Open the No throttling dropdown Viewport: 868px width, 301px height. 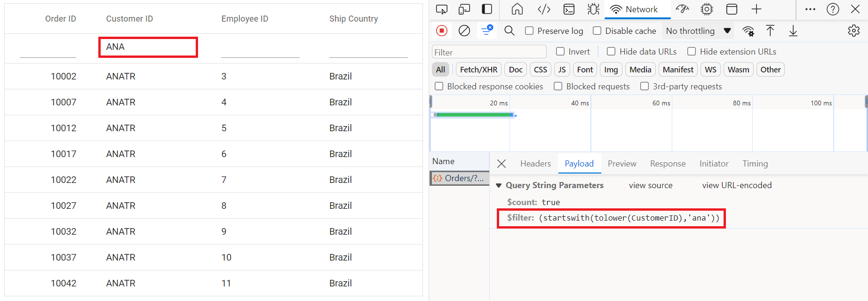coord(698,31)
